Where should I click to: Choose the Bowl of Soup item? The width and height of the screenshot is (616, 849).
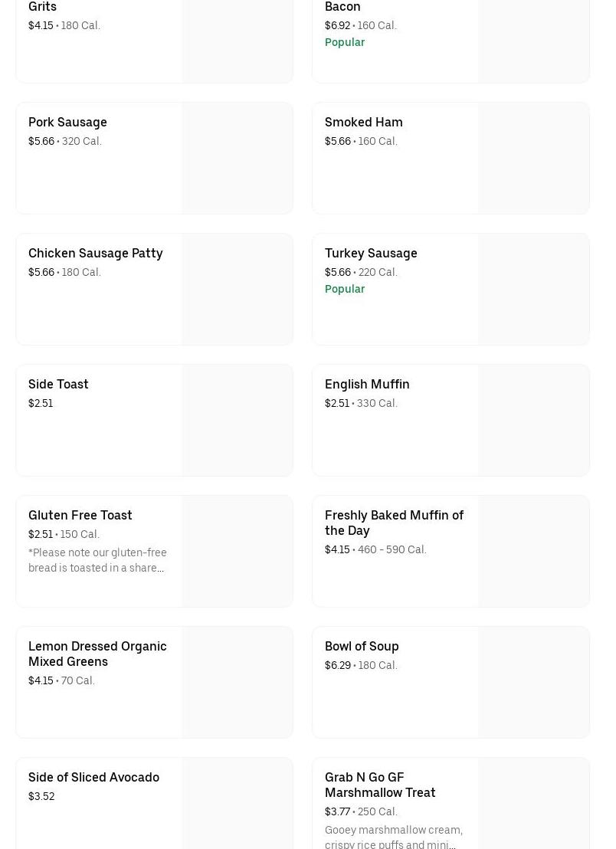(x=362, y=646)
